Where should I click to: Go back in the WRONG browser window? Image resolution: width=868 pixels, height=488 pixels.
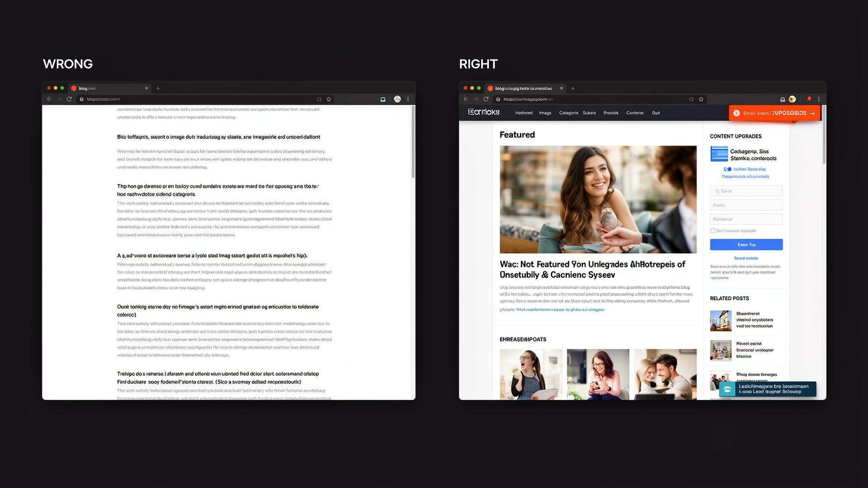point(49,99)
